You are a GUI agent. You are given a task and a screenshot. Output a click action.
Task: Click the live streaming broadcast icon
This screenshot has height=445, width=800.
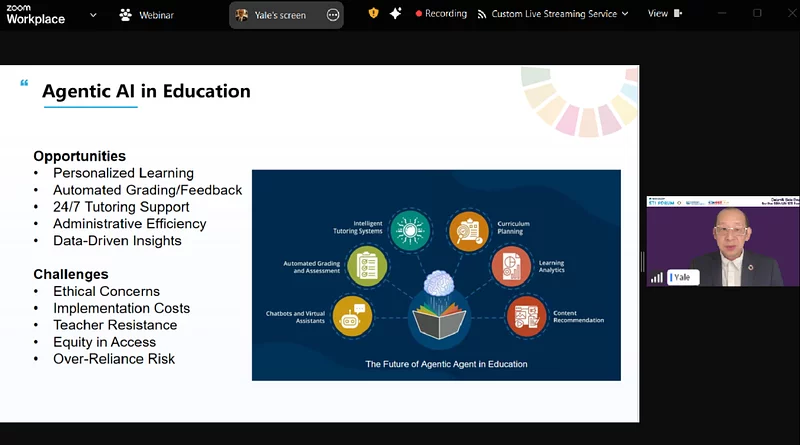pyautogui.click(x=482, y=14)
